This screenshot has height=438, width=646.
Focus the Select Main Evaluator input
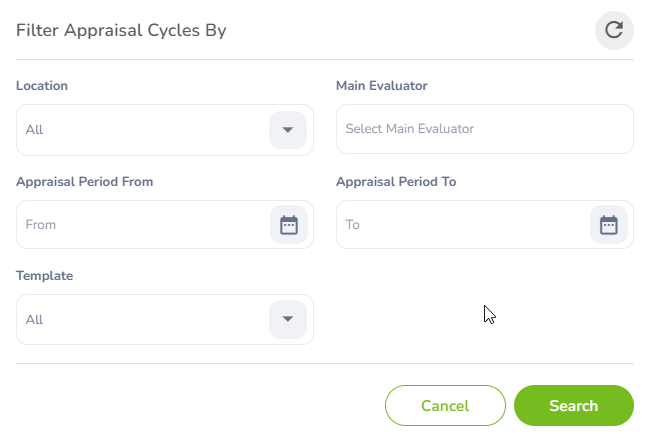click(484, 129)
